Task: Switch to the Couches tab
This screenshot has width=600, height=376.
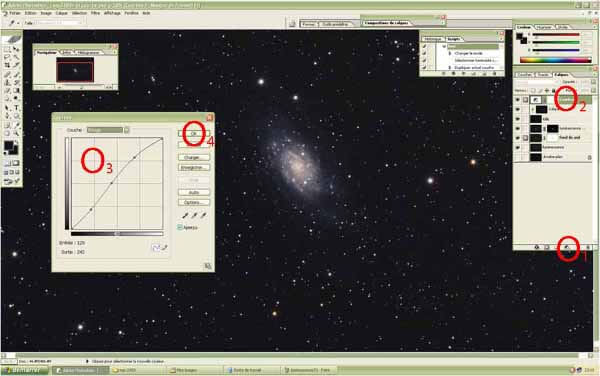Action: pyautogui.click(x=524, y=75)
